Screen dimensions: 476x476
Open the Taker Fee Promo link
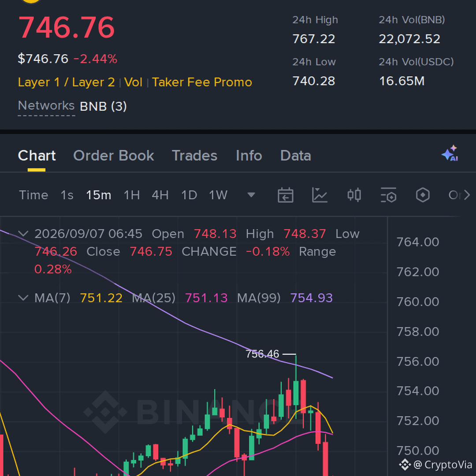click(x=202, y=82)
